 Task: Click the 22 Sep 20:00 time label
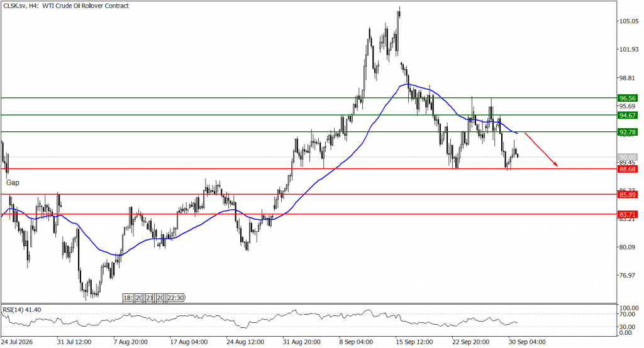pyautogui.click(x=470, y=342)
